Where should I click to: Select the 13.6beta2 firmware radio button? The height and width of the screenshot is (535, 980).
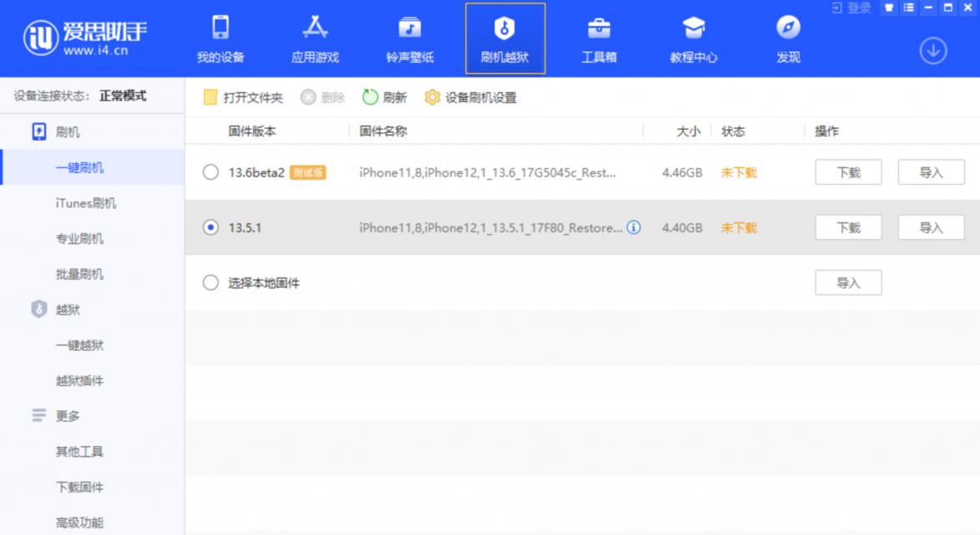pyautogui.click(x=211, y=172)
